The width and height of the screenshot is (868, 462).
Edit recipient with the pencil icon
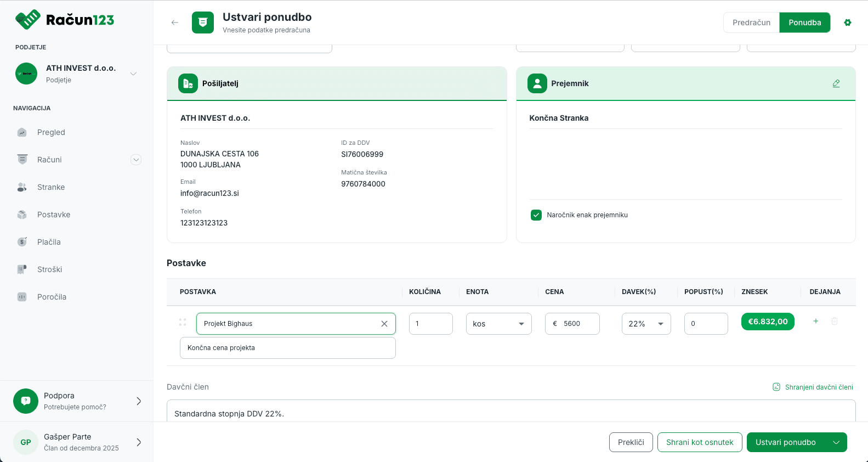(x=836, y=83)
